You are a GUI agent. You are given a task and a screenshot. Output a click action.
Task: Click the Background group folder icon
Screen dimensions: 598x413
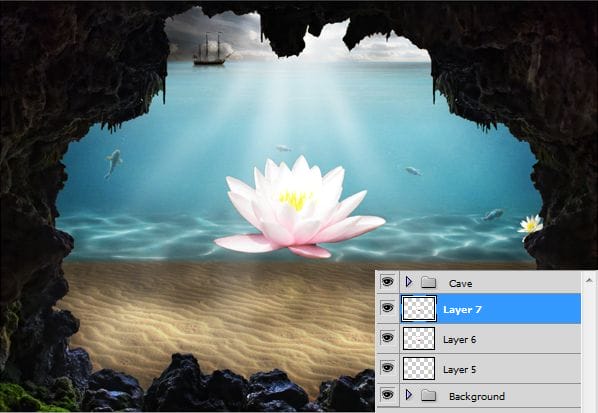(x=428, y=395)
